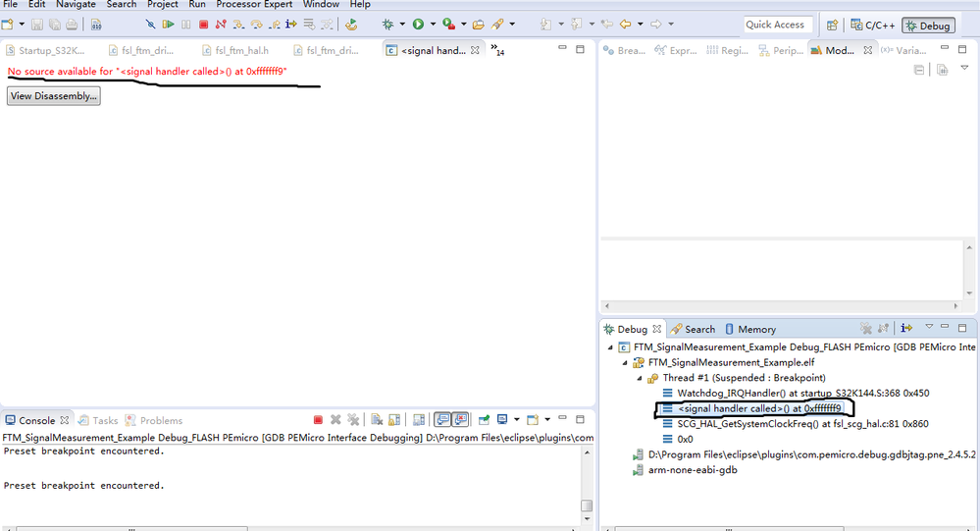The height and width of the screenshot is (531, 980).
Task: Open dropdown arrow beside Run icon
Action: [433, 25]
